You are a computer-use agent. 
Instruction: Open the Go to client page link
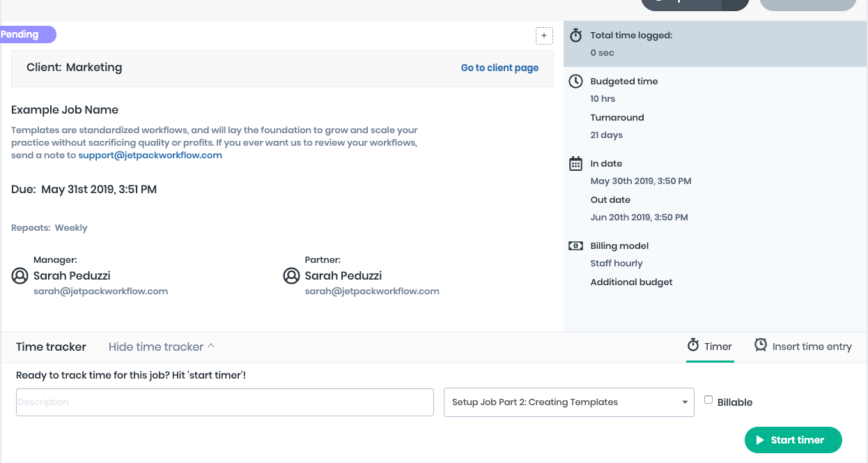coord(499,68)
